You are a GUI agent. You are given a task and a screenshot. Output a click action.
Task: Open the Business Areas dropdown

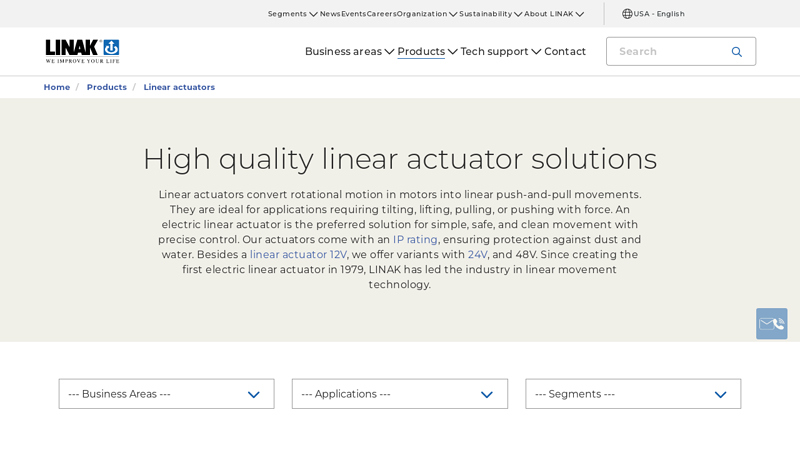point(166,394)
